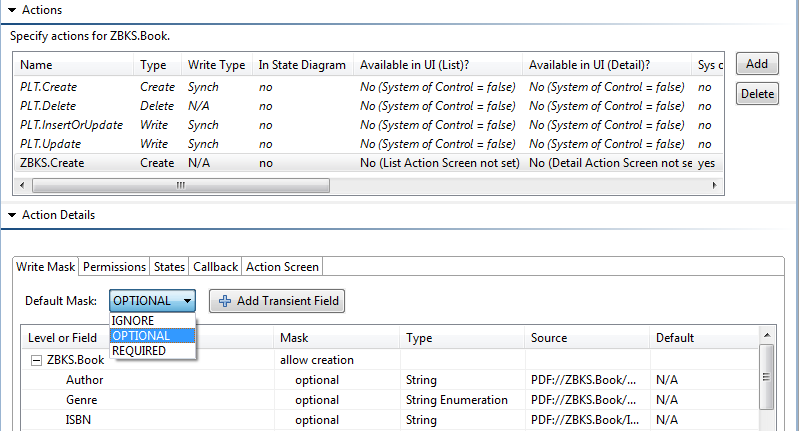This screenshot has height=431, width=799.
Task: Sort by the Write Type column header
Action: 216,65
